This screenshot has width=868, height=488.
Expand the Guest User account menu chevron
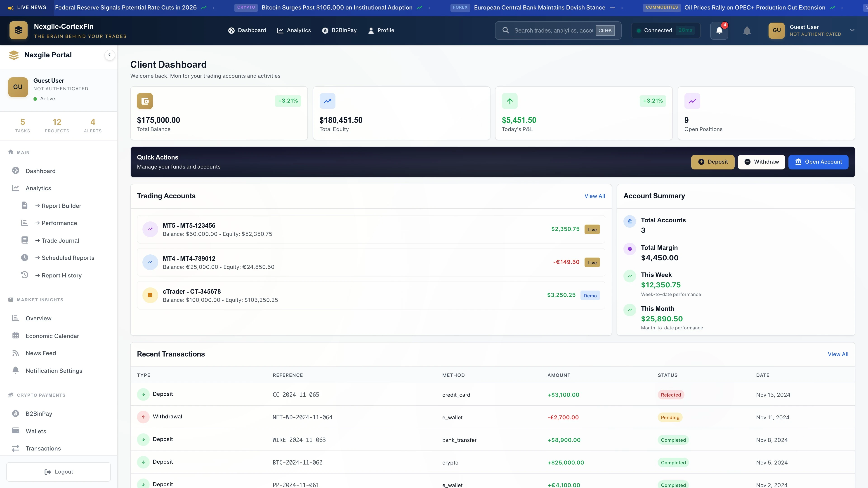tap(852, 30)
